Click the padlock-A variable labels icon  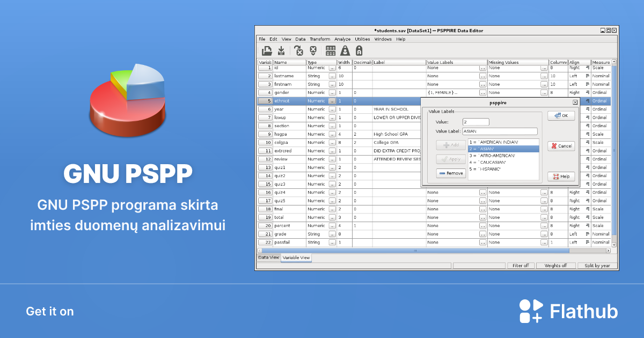(x=360, y=50)
